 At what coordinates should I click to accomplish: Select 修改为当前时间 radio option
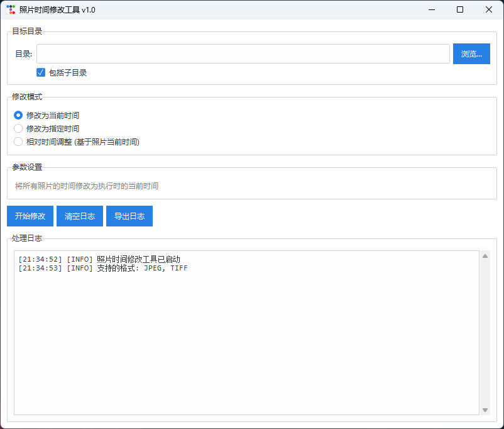point(18,116)
